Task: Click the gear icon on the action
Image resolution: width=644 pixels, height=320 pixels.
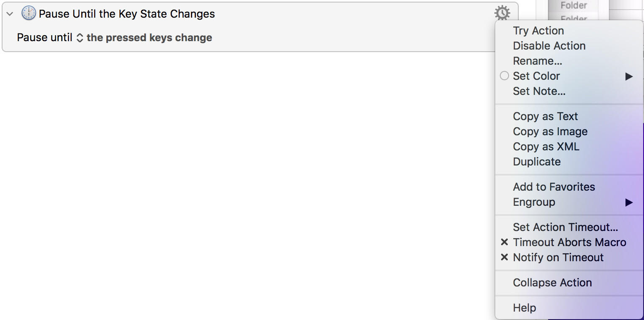Action: pyautogui.click(x=502, y=13)
